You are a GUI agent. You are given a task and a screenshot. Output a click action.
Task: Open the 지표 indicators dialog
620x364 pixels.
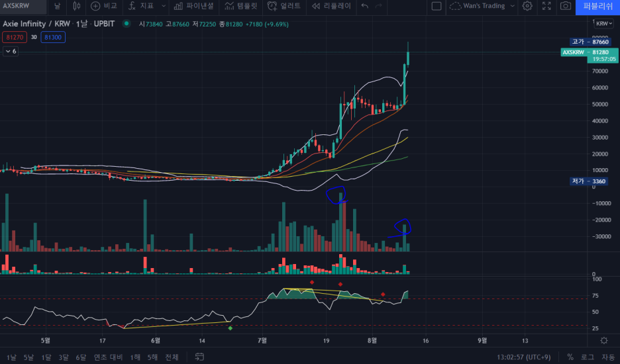142,6
